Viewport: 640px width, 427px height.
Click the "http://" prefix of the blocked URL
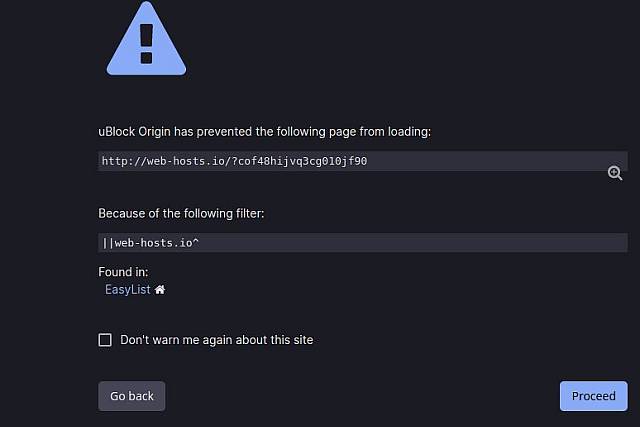(122, 161)
